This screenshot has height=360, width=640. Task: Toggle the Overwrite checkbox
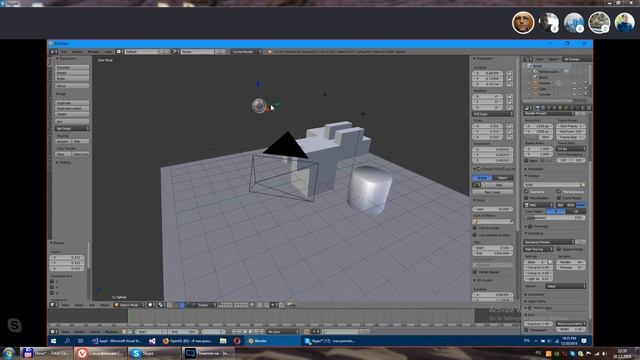coord(526,192)
